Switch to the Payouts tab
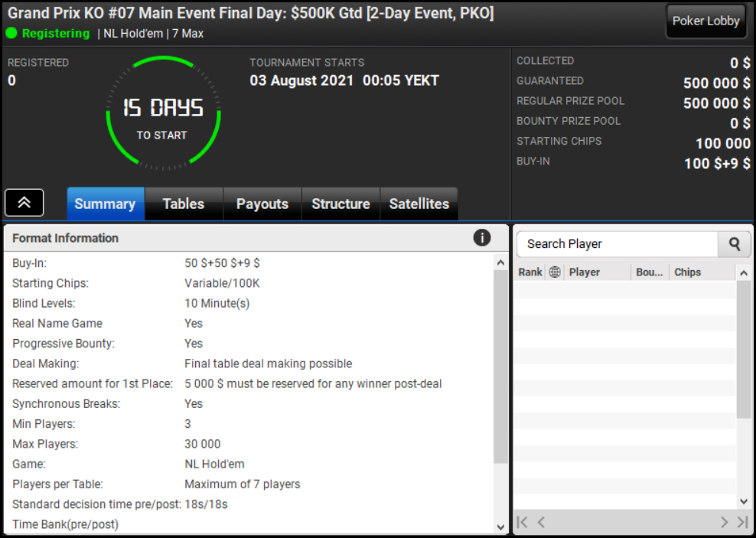Screen dimensions: 756x538 (262, 204)
